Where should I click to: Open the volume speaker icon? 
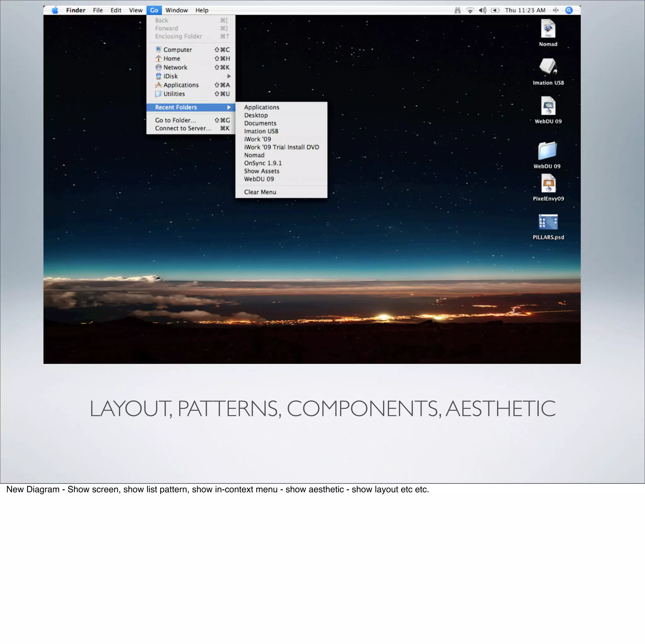pyautogui.click(x=482, y=10)
